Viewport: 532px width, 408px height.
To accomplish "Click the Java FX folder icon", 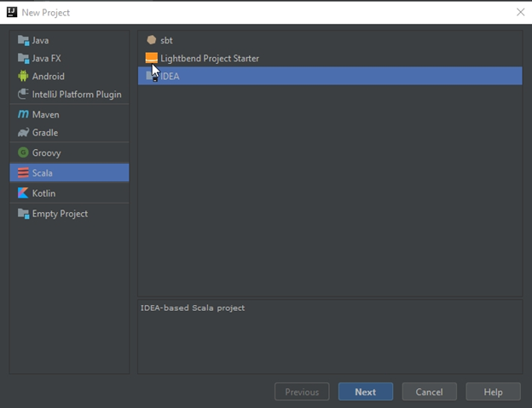I will click(x=23, y=58).
